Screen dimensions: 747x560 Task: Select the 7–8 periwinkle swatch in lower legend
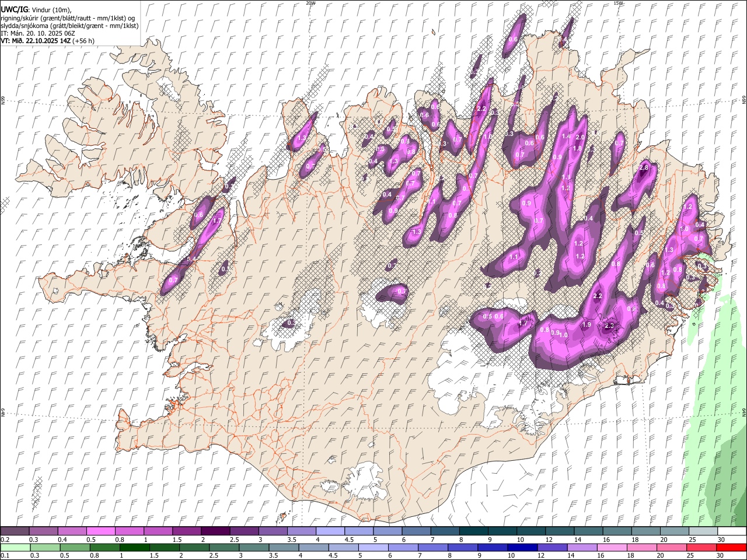tap(432, 548)
